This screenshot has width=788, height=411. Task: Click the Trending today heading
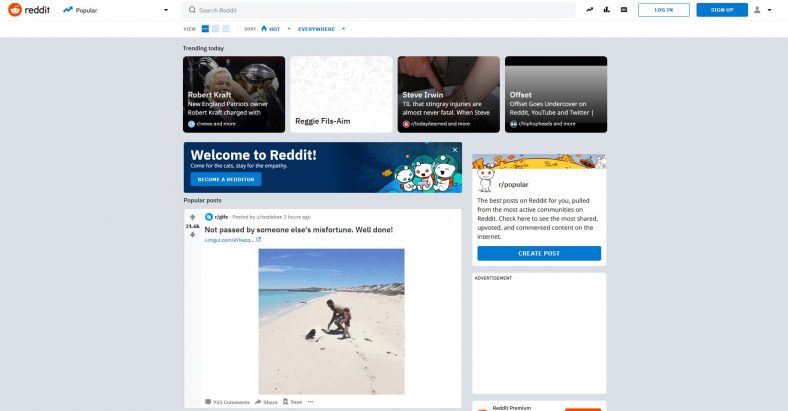(203, 48)
